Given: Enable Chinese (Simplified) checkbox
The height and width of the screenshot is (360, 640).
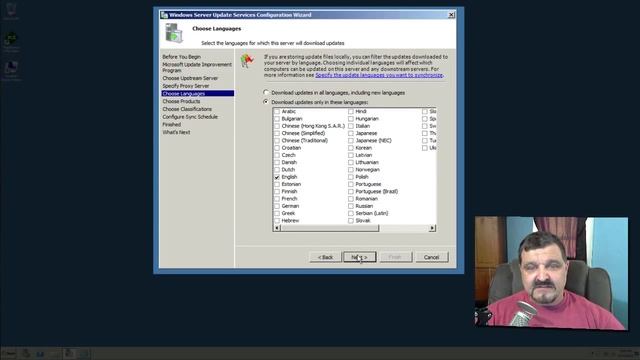Looking at the screenshot, I should click(277, 133).
